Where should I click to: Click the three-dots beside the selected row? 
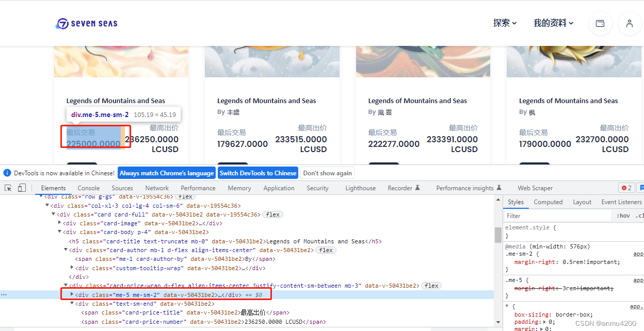point(4,295)
